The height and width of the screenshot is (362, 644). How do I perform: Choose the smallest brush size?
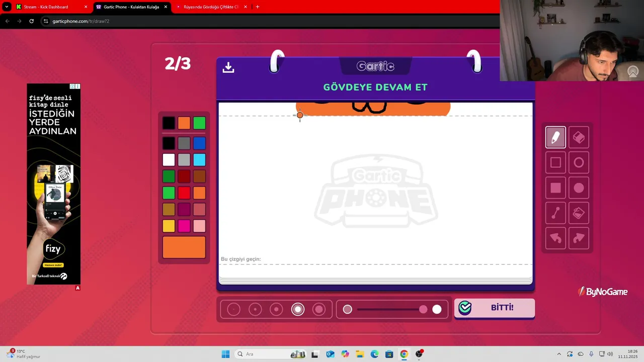click(233, 310)
